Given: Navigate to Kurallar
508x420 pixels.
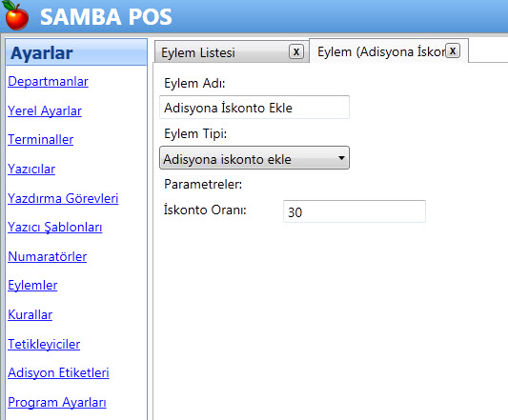Looking at the screenshot, I should (30, 314).
